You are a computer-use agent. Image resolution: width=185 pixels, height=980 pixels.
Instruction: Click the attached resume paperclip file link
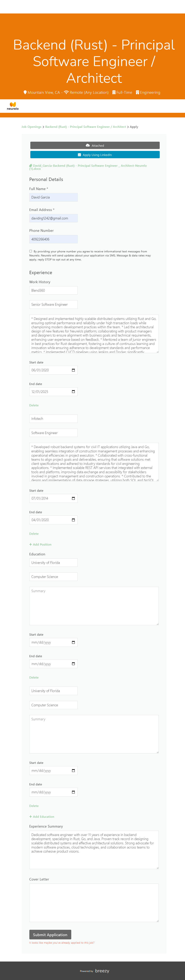tap(88, 167)
